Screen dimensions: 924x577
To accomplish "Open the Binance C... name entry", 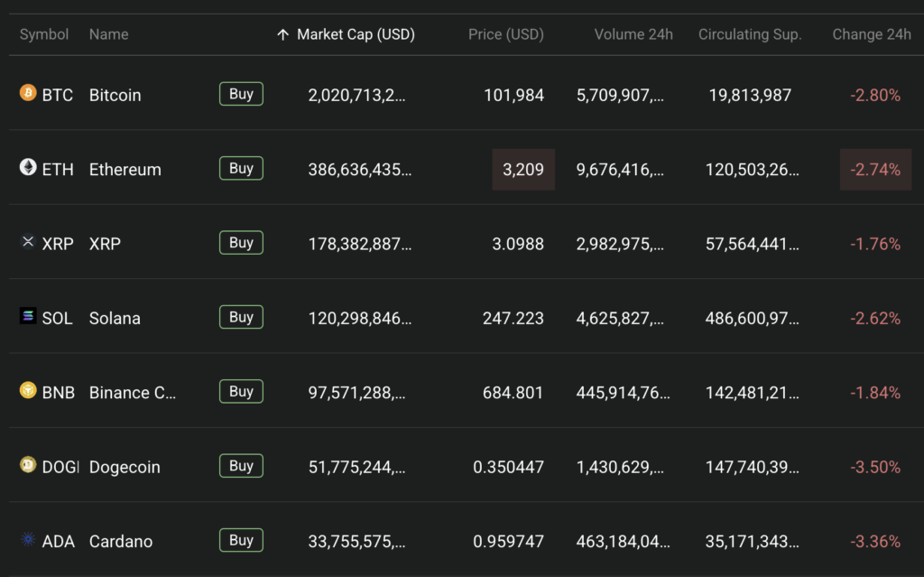I will point(133,392).
